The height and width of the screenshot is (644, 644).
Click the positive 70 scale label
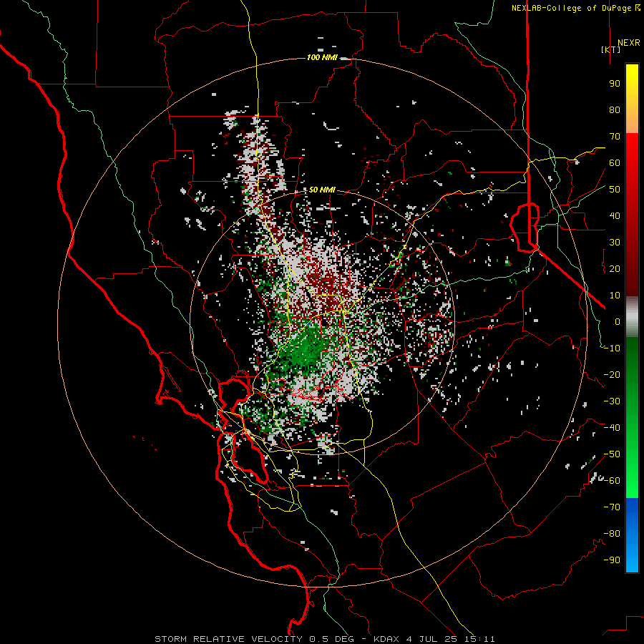[615, 137]
